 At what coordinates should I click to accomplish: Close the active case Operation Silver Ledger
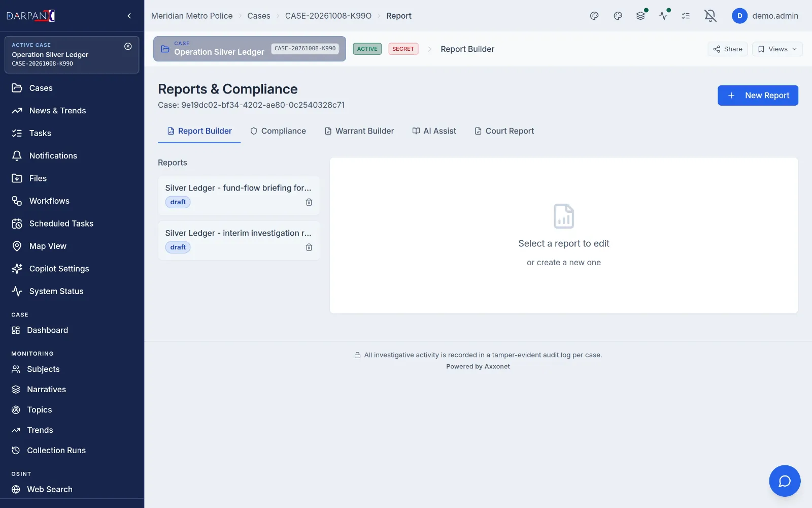(x=128, y=46)
